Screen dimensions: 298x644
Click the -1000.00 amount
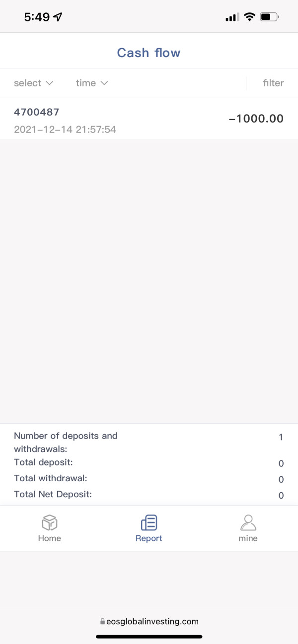pyautogui.click(x=256, y=119)
